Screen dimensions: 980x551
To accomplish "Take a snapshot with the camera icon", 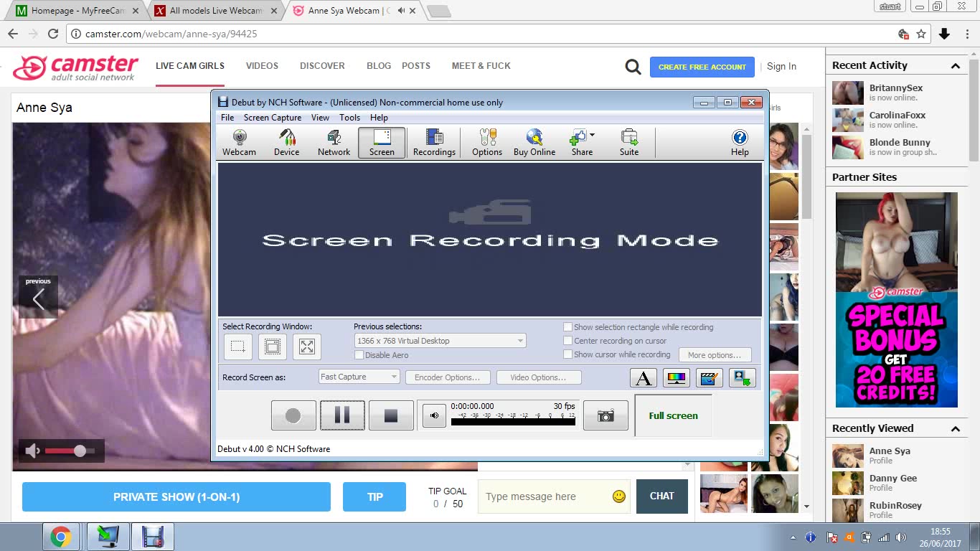I will (x=606, y=416).
